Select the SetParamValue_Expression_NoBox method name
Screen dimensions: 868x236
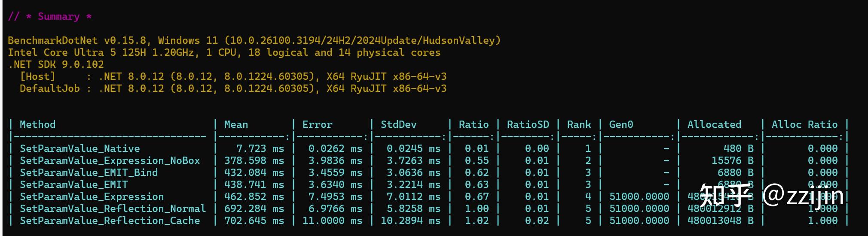[110, 161]
